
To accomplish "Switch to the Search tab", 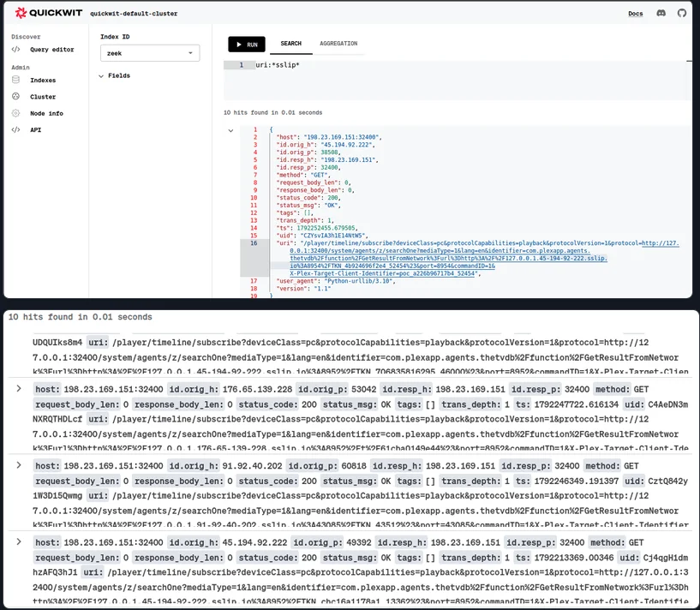I will click(x=290, y=44).
